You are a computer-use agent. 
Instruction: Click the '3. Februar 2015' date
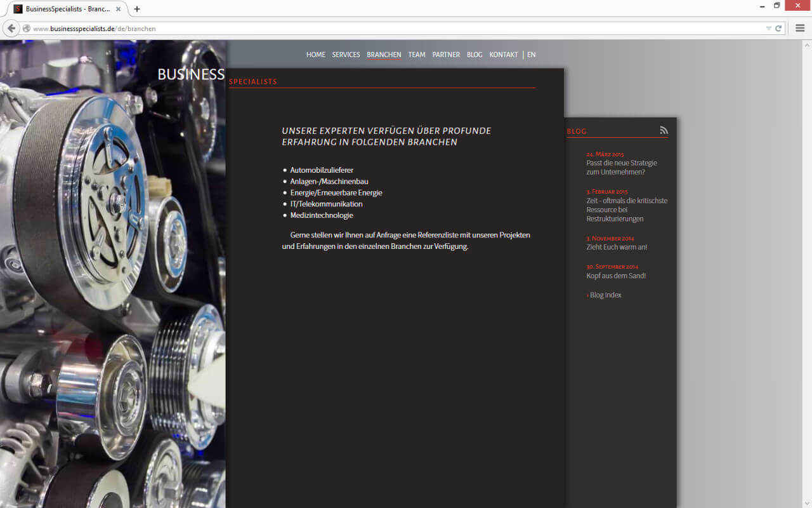point(607,192)
